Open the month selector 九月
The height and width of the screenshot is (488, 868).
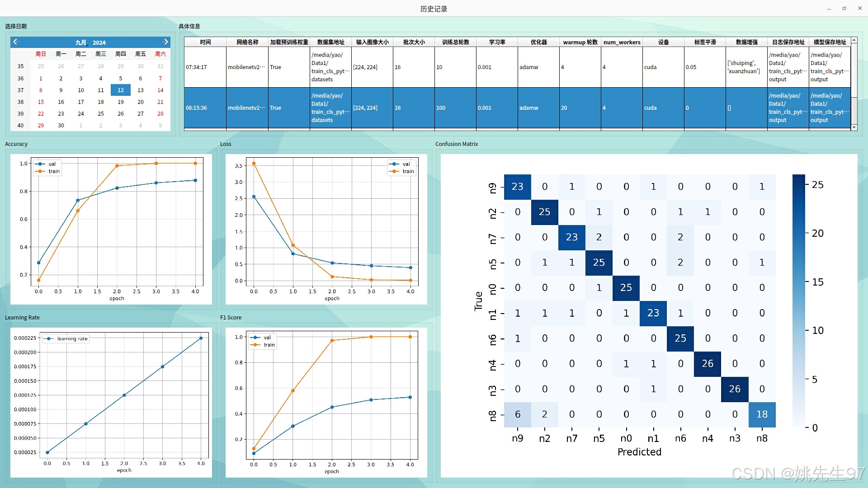(81, 42)
